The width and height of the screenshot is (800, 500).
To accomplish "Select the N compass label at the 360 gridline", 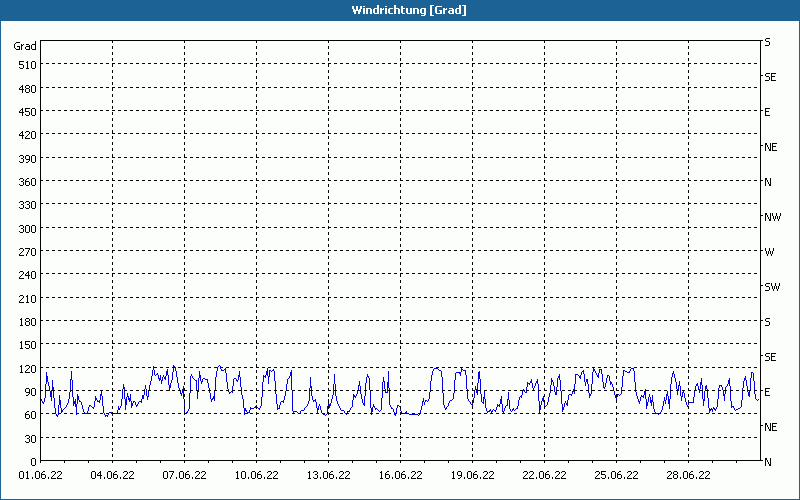I will (x=768, y=182).
